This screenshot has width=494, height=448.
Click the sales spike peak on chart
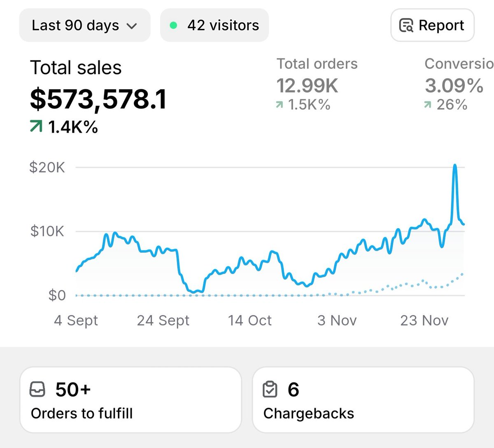pyautogui.click(x=455, y=166)
